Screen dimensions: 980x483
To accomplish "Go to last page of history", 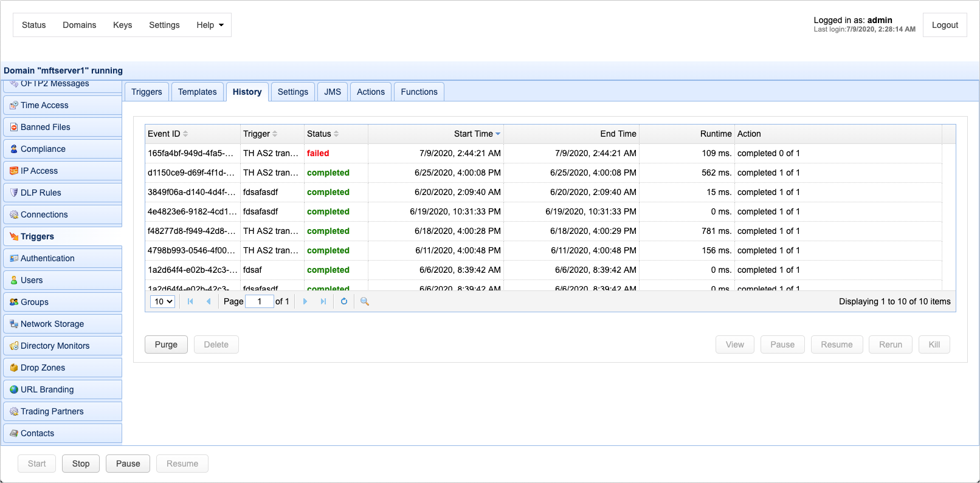I will point(323,301).
